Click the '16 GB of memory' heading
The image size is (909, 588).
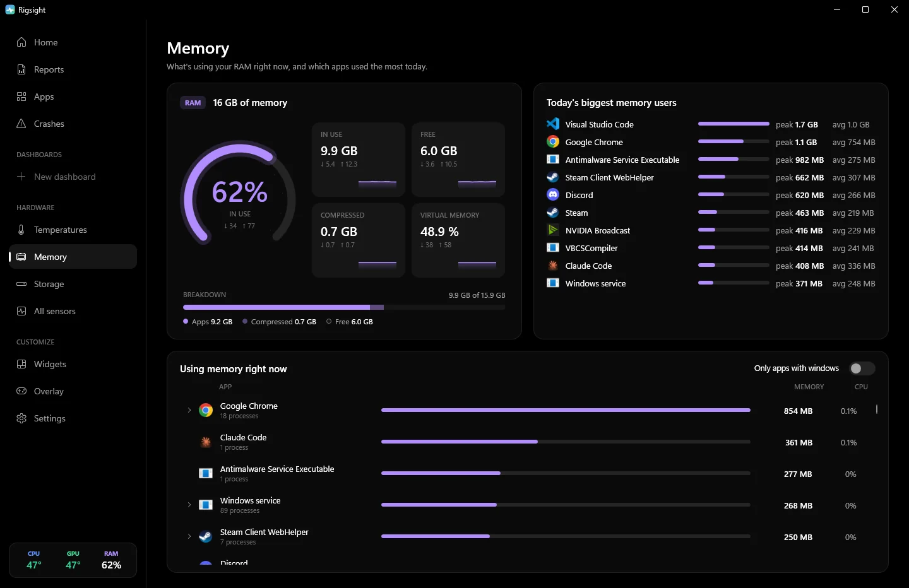coord(250,103)
